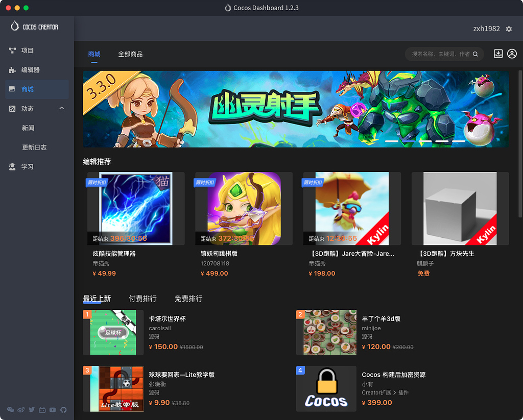Switch to the 全部商品 tab
This screenshot has height=420, width=523.
pyautogui.click(x=130, y=53)
